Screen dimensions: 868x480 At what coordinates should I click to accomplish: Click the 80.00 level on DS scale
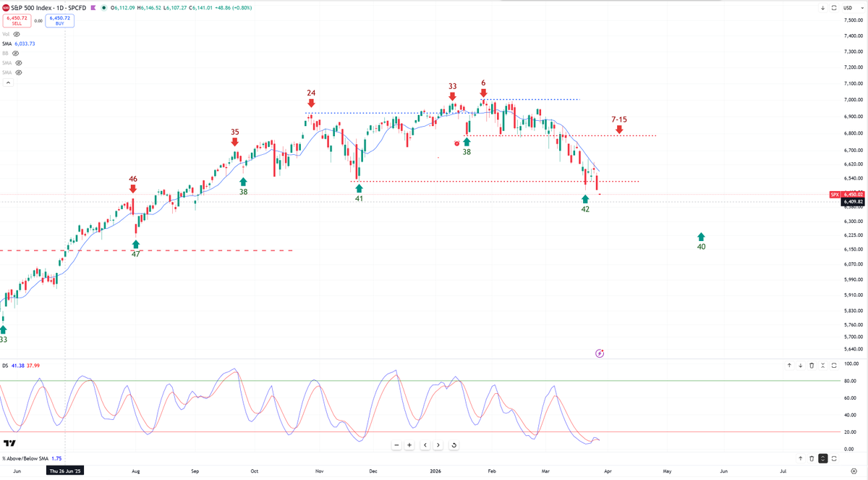point(851,381)
